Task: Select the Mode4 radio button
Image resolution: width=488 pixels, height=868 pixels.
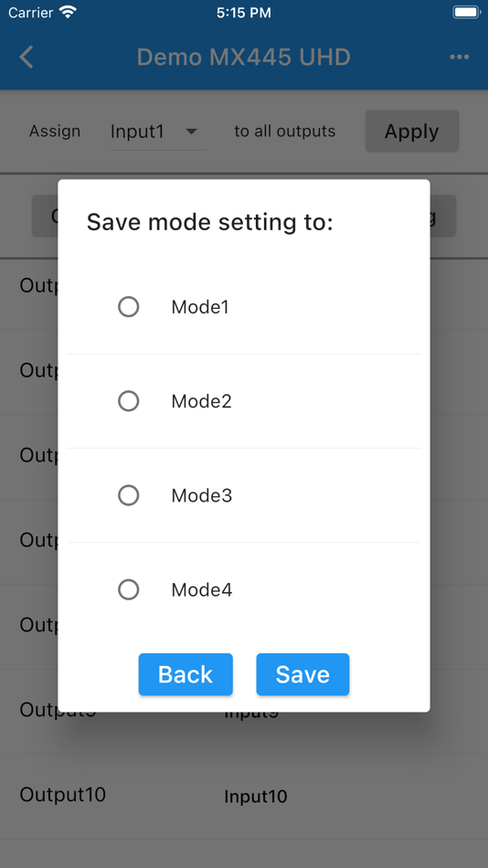Action: 129,589
